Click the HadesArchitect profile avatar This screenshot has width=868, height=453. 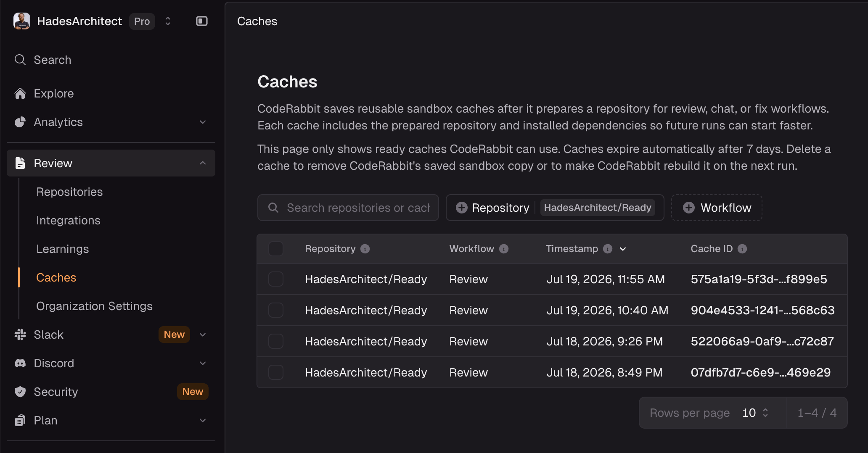point(22,21)
